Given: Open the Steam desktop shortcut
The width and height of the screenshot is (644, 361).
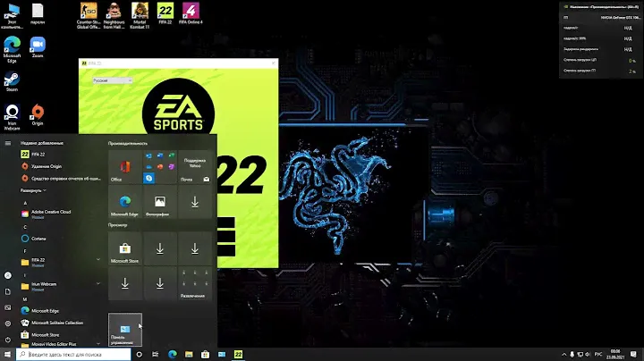Looking at the screenshot, I should click(x=13, y=79).
